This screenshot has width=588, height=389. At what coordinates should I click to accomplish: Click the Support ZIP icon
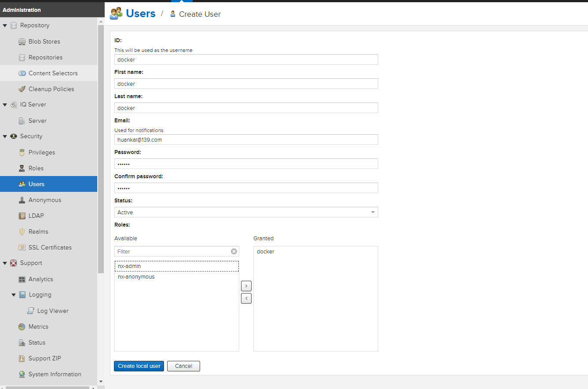coord(22,358)
